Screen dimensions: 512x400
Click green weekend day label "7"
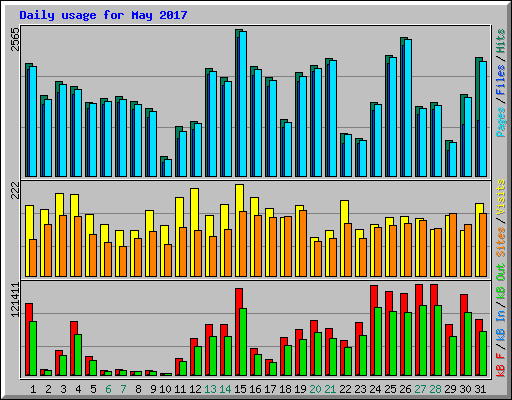click(123, 389)
